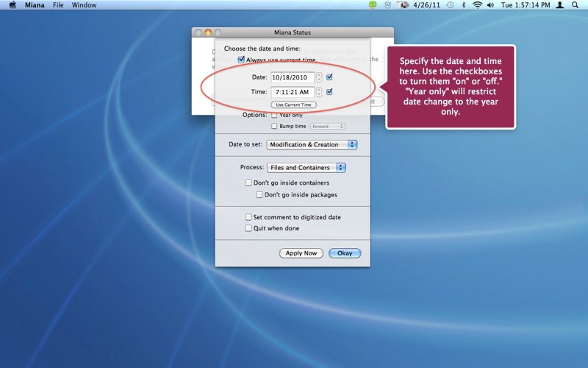Check Don't go inside packages
Screen dimensions: 588x368
click(x=259, y=194)
